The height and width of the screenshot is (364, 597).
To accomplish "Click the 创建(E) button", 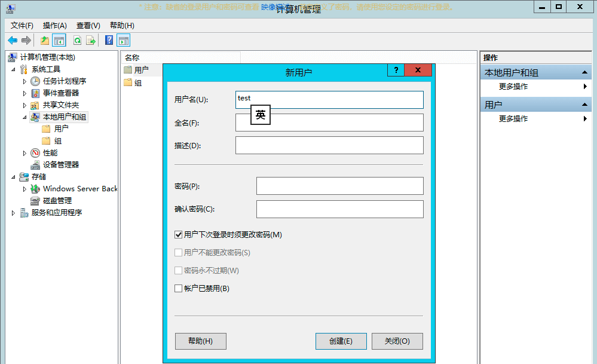I will 341,341.
